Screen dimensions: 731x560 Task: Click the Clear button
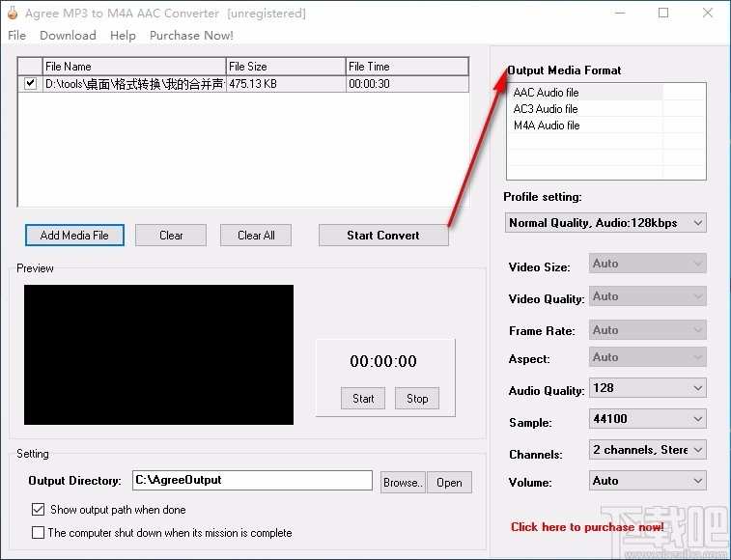coord(171,235)
